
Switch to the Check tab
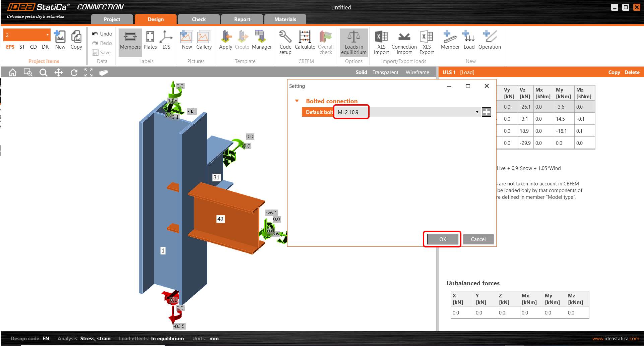(x=199, y=19)
